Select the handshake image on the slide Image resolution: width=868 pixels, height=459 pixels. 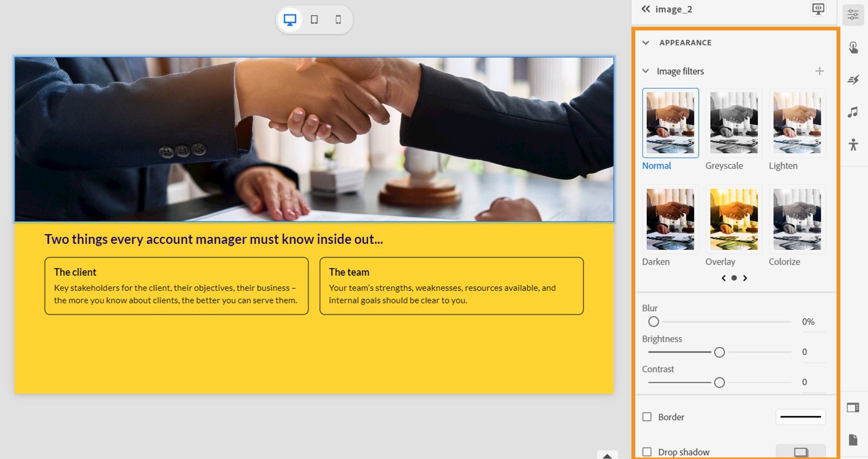[314, 139]
